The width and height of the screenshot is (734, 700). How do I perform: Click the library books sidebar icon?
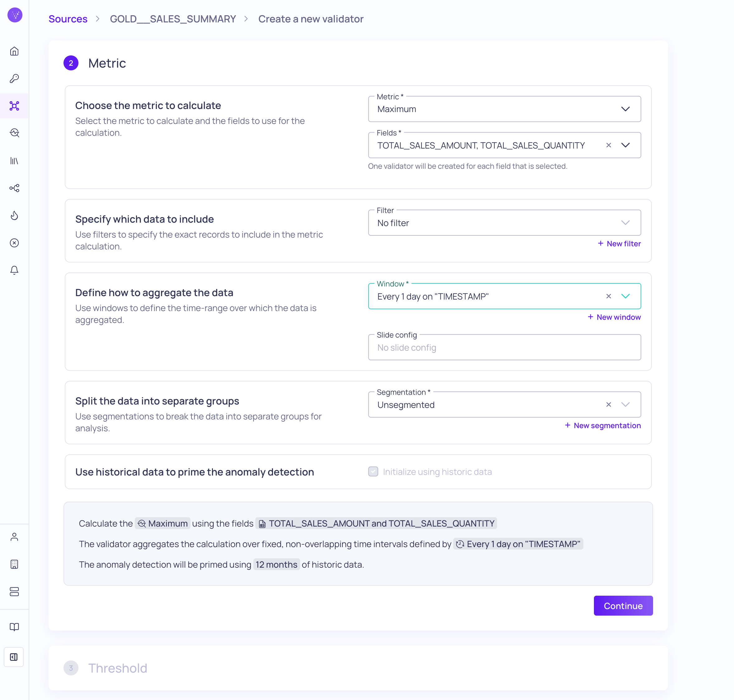[x=14, y=161]
